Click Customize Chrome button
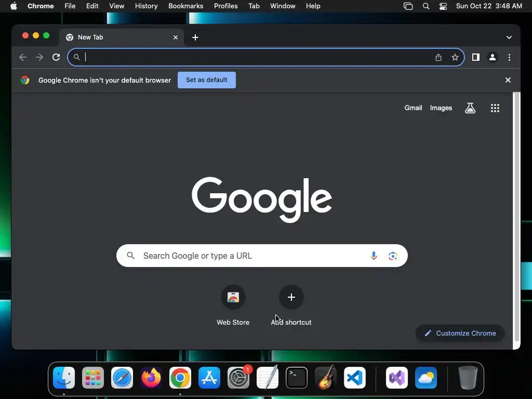The image size is (532, 399). pos(460,333)
